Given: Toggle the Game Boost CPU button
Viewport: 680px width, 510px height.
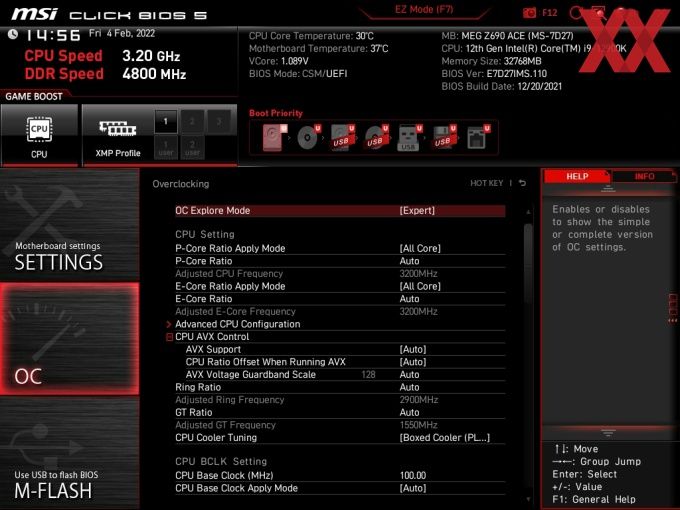Looking at the screenshot, I should pos(39,135).
